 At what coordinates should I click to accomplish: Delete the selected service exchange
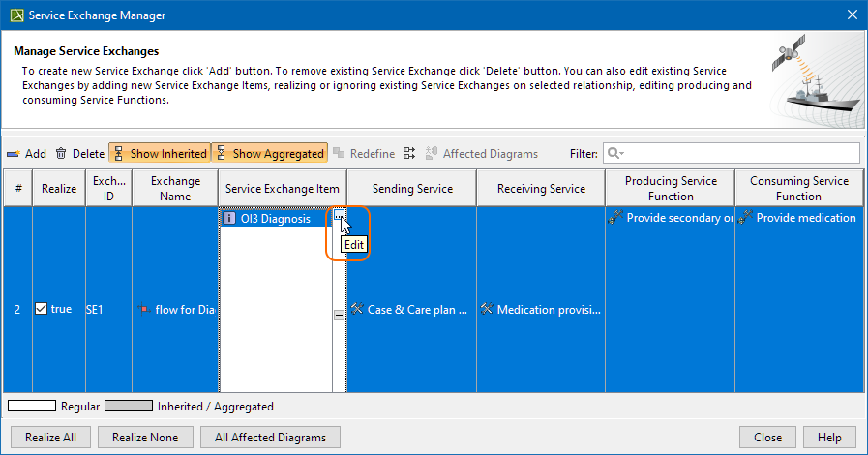pos(79,153)
